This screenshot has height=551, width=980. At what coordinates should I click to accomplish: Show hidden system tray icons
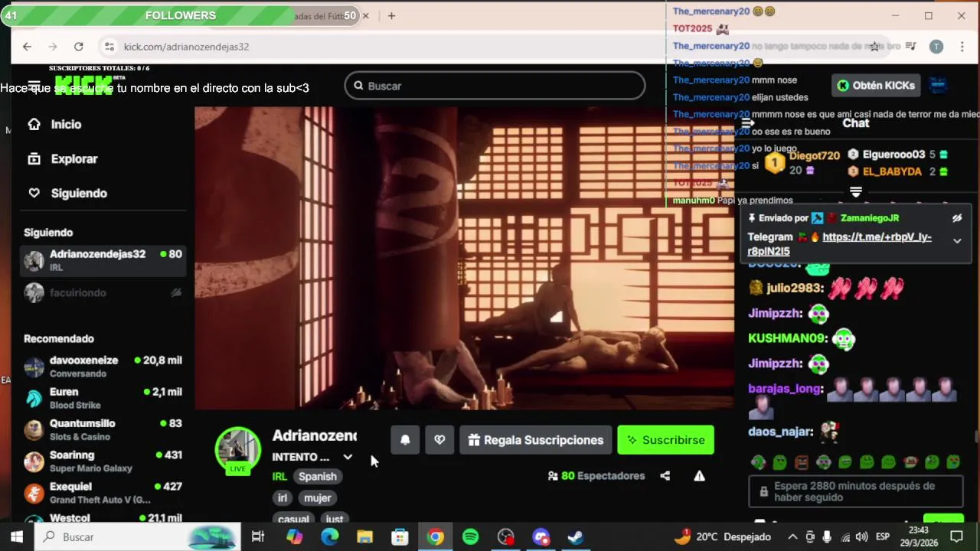click(792, 537)
